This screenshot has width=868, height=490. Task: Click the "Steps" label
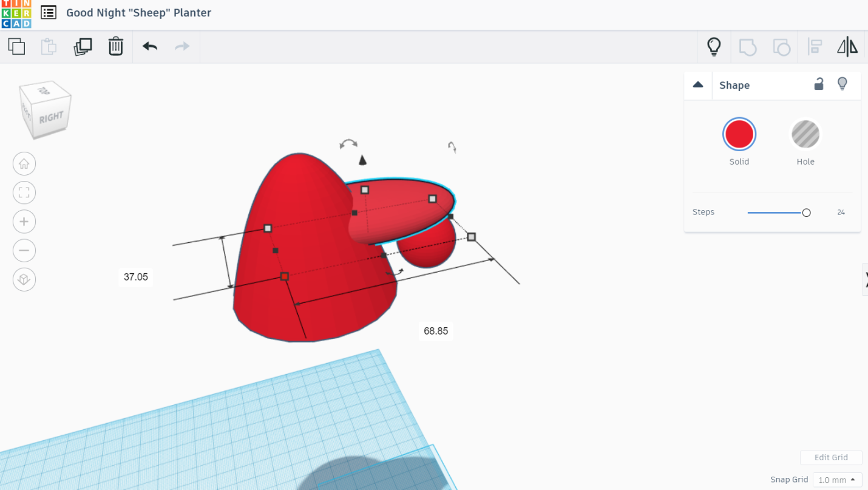pyautogui.click(x=704, y=212)
